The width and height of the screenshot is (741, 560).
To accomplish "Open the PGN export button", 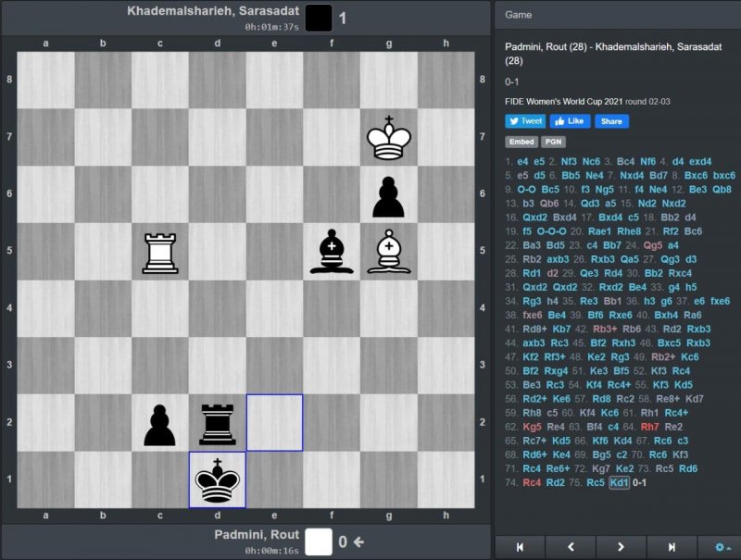I will pos(553,142).
